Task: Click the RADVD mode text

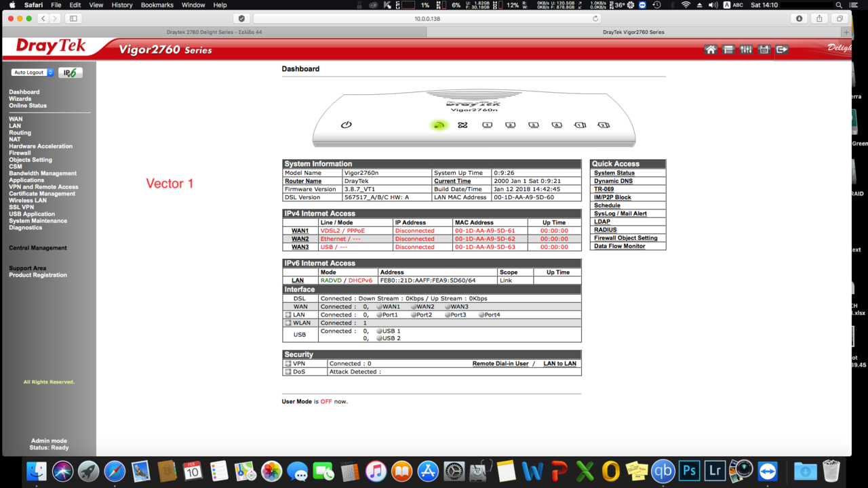Action: coord(330,280)
